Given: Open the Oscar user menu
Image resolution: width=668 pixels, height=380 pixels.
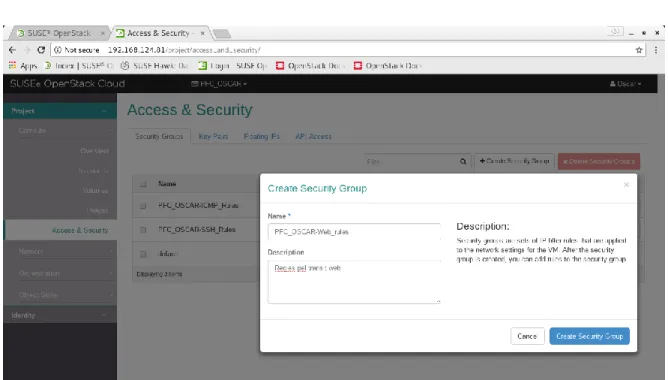Looking at the screenshot, I should pos(625,84).
